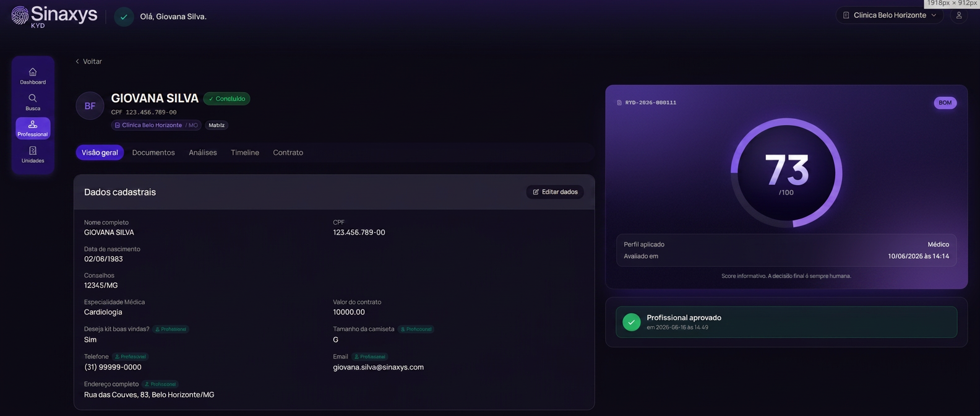Switch to the Análises tab
980x416 pixels.
click(x=203, y=152)
